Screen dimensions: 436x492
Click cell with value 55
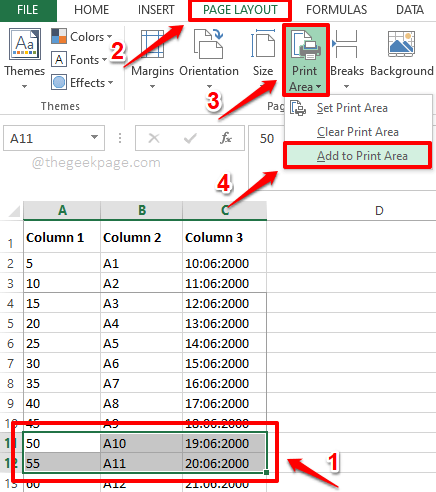pos(62,463)
